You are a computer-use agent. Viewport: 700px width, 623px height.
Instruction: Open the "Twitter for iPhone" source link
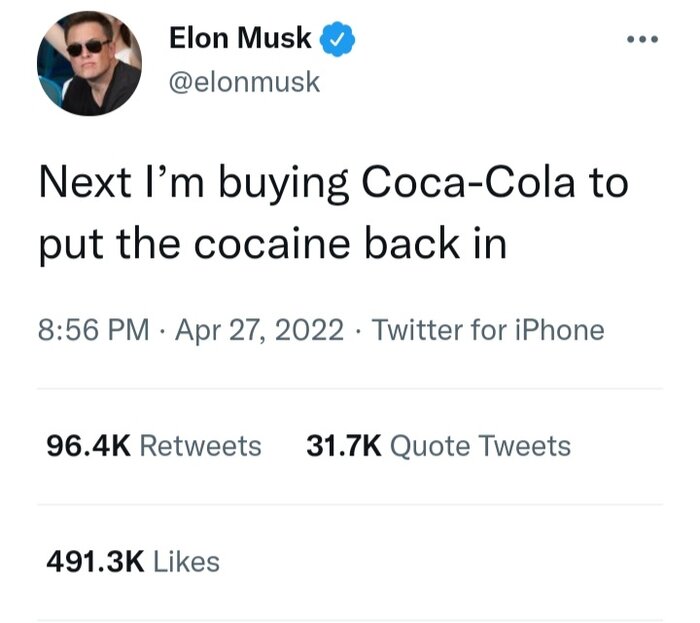point(488,329)
